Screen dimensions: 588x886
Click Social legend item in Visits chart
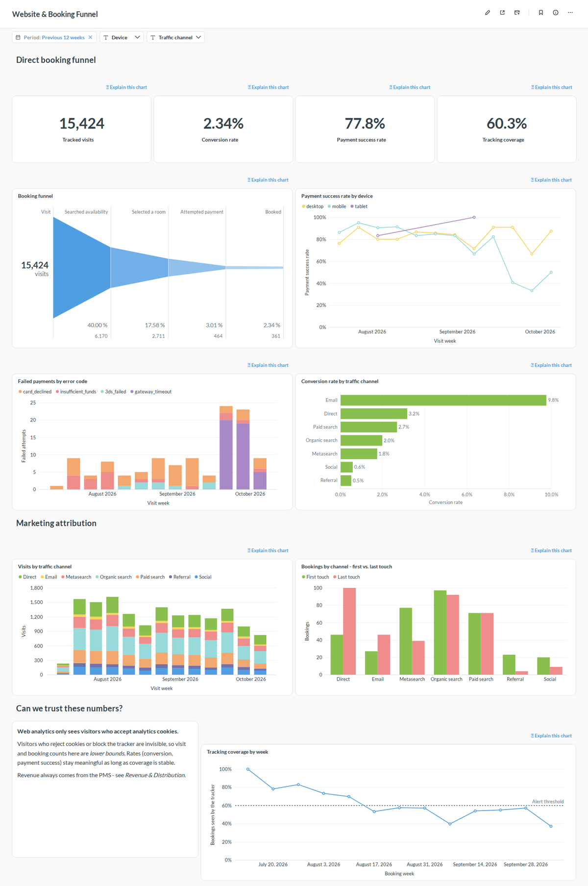coord(203,577)
